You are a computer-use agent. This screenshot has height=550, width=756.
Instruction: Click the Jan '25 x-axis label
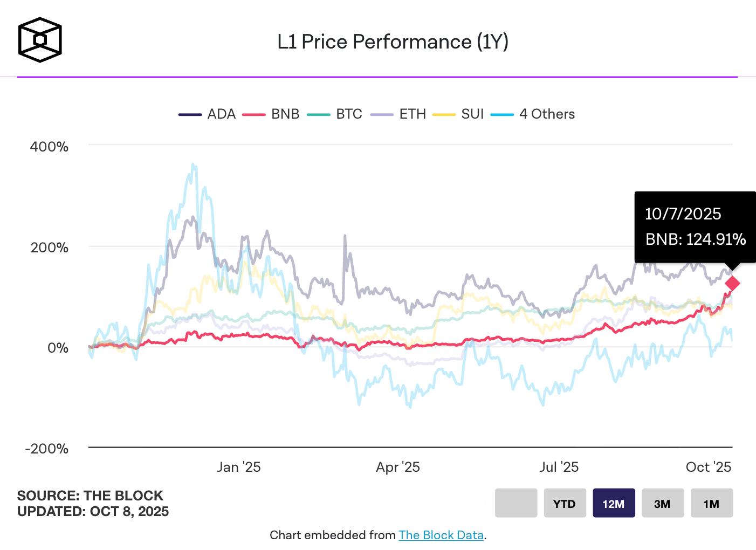click(238, 467)
